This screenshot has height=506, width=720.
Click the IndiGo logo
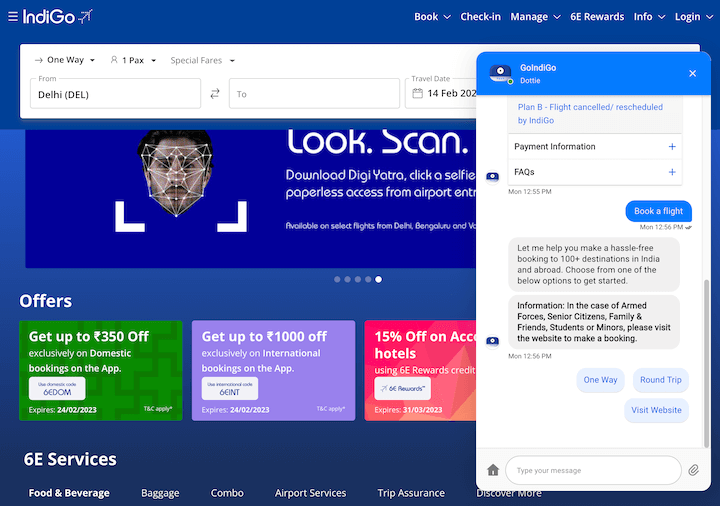[x=57, y=17]
